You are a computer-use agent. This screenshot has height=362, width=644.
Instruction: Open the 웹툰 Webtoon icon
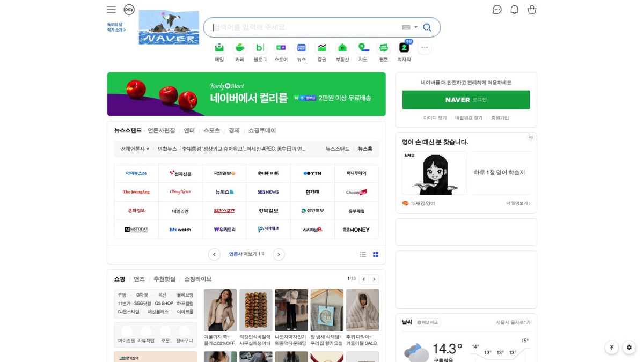(x=383, y=48)
